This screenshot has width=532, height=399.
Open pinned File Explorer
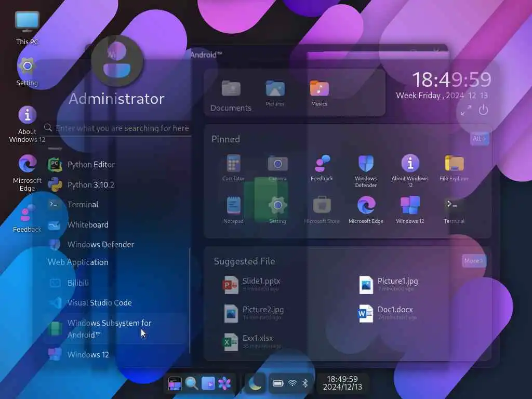point(454,168)
